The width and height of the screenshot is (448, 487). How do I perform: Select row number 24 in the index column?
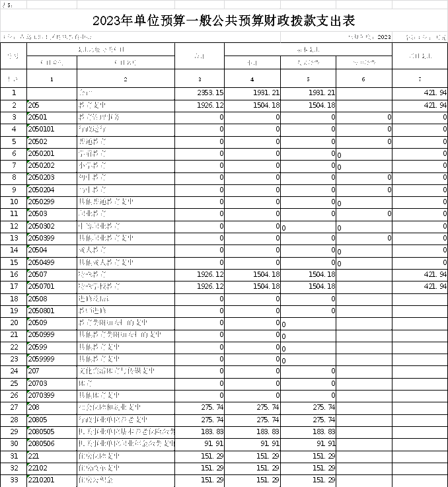point(13,371)
